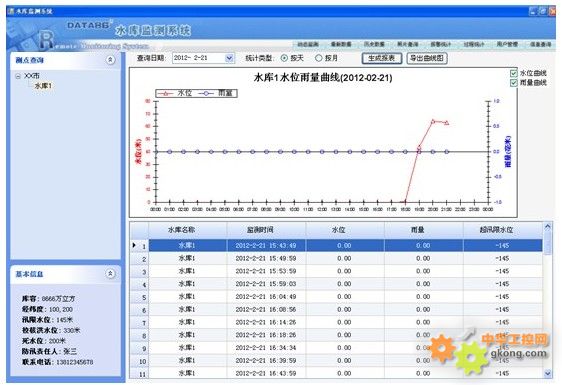This screenshot has width=562, height=385.
Task: Collapse the 基本信息 panel chevron icon
Action: coord(110,274)
